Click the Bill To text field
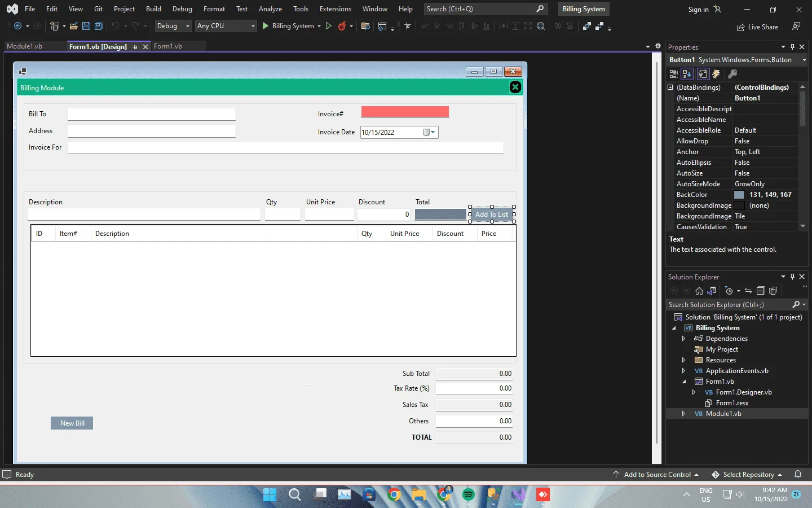The height and width of the screenshot is (508, 812). (x=151, y=114)
